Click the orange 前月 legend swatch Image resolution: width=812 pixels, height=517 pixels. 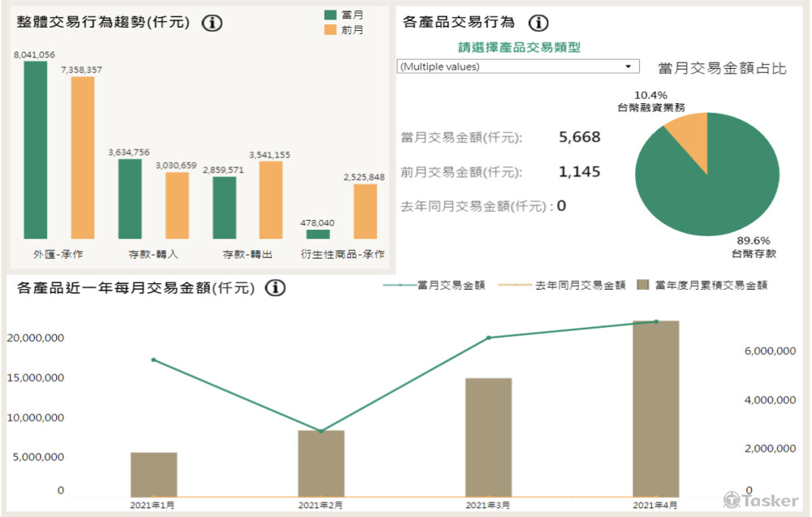click(x=330, y=30)
